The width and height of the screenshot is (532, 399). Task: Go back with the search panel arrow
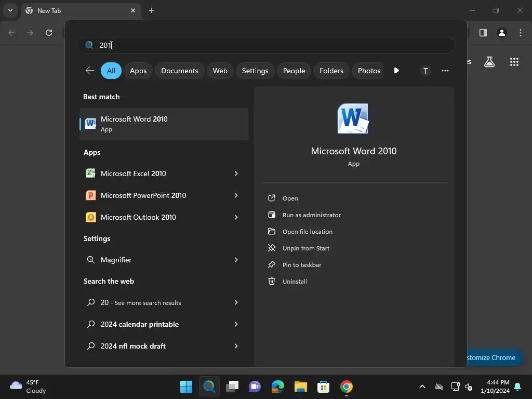tap(89, 71)
